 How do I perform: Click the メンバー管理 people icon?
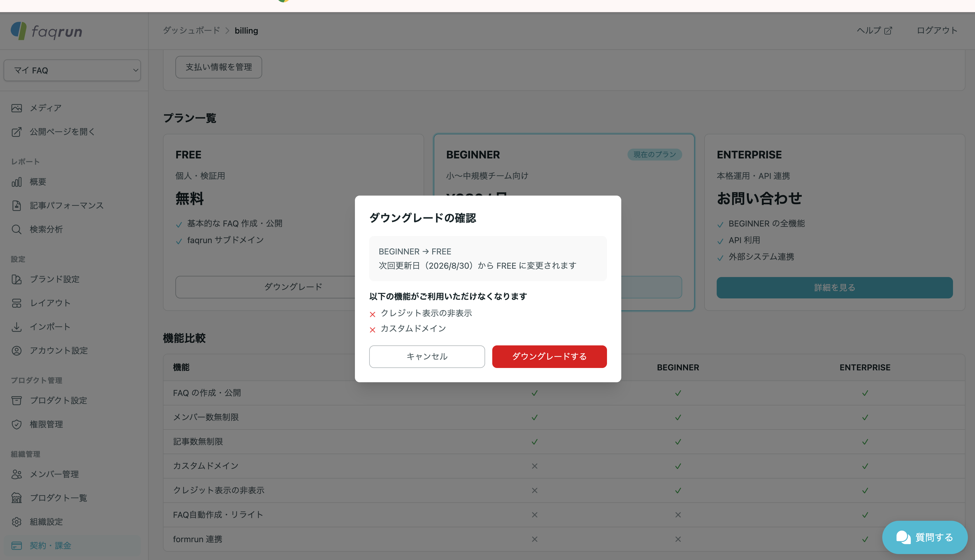point(17,474)
